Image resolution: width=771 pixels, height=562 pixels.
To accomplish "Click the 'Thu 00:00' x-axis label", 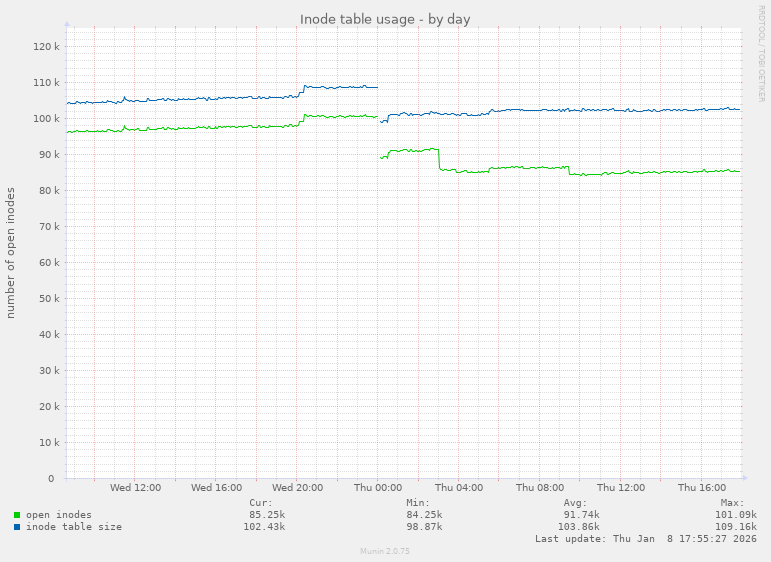I will tap(378, 488).
